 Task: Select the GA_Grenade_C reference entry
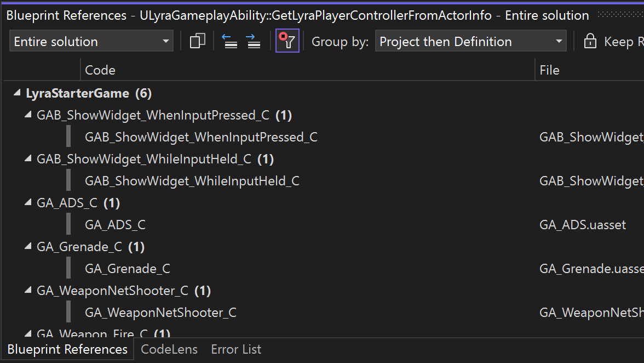(128, 268)
